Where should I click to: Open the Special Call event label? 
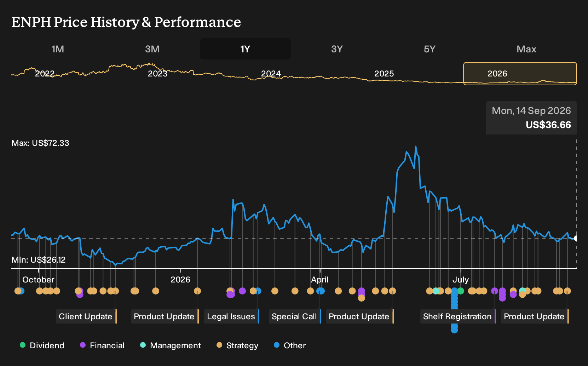click(x=295, y=316)
